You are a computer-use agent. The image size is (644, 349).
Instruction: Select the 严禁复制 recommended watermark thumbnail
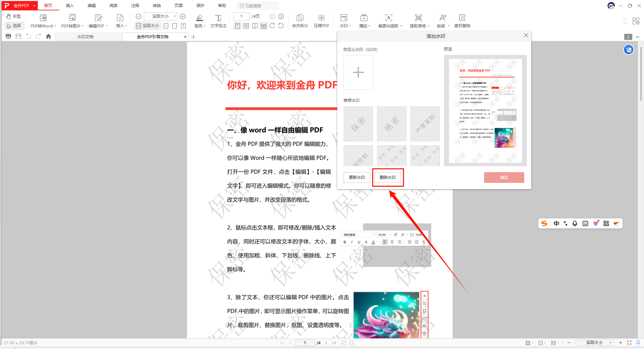pyautogui.click(x=425, y=124)
